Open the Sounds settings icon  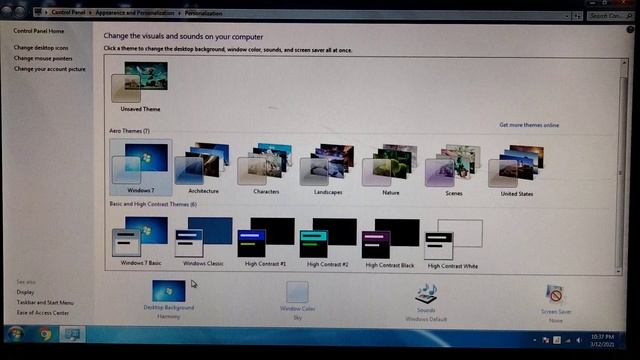[426, 294]
